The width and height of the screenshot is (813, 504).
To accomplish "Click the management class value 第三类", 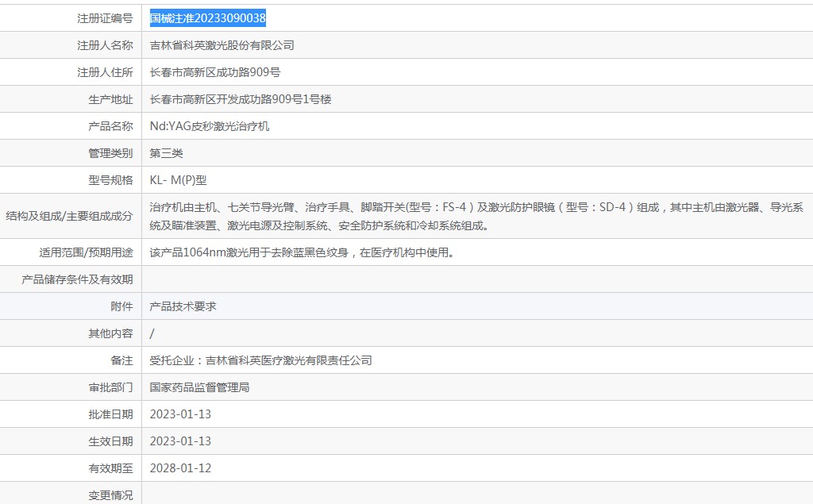I will pos(167,153).
